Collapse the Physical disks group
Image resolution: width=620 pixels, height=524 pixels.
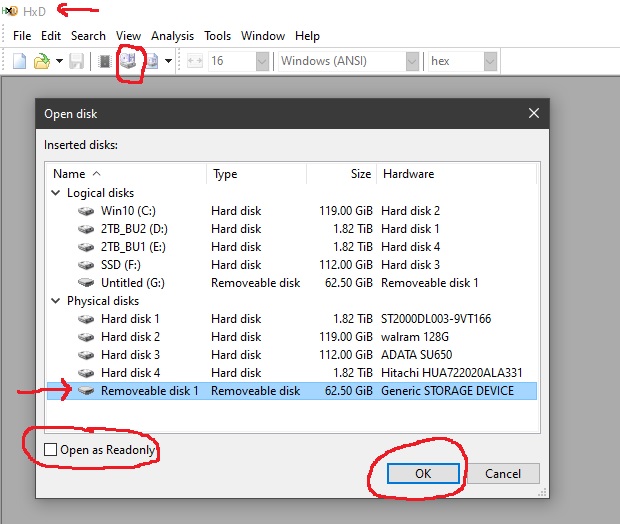[56, 301]
